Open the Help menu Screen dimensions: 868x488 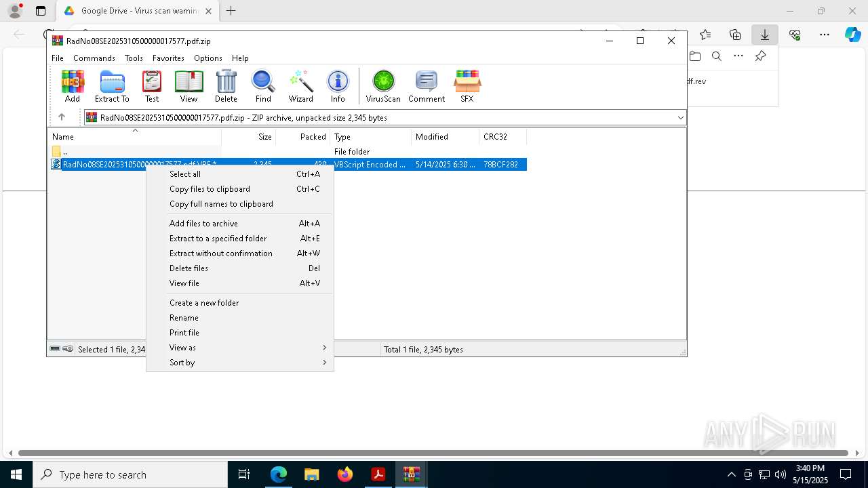pos(240,58)
